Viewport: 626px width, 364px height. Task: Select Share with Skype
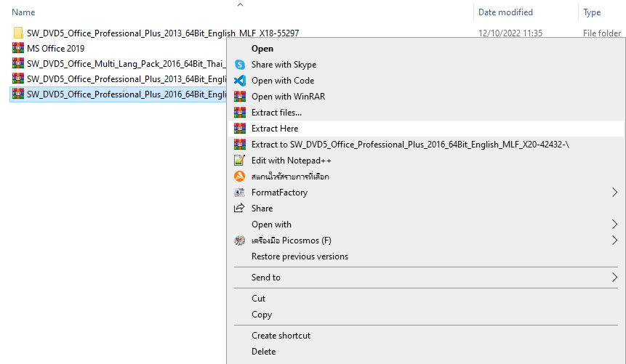click(284, 65)
